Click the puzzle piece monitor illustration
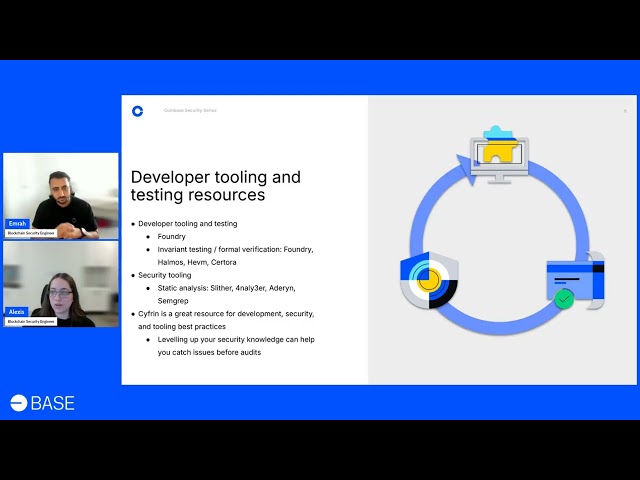This screenshot has height=480, width=640. pos(499,154)
